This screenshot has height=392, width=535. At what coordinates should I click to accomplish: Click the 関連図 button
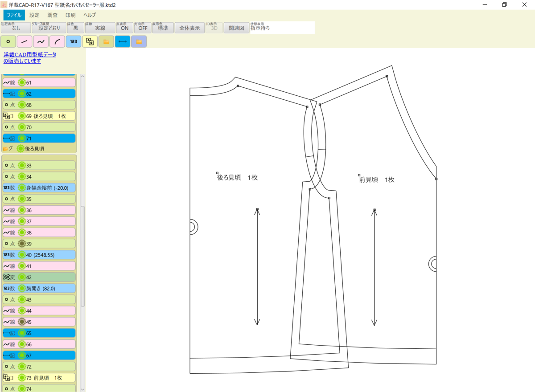pos(236,28)
